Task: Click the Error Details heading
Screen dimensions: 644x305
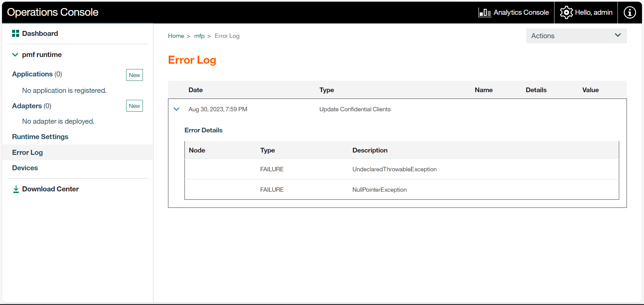Action: coord(203,130)
